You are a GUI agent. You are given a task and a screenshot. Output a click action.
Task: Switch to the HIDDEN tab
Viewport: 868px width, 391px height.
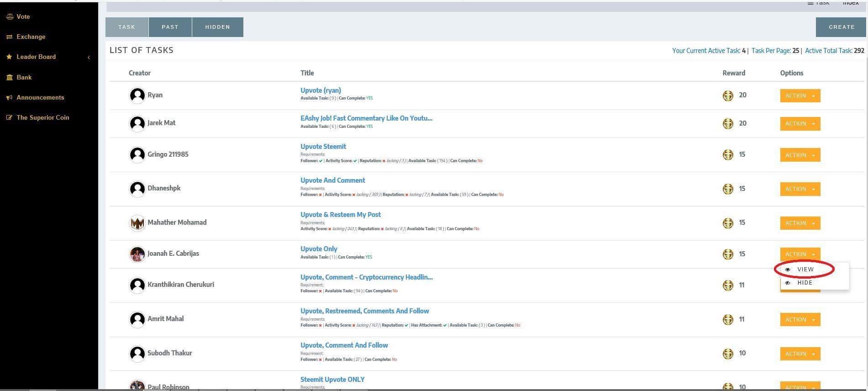[217, 27]
